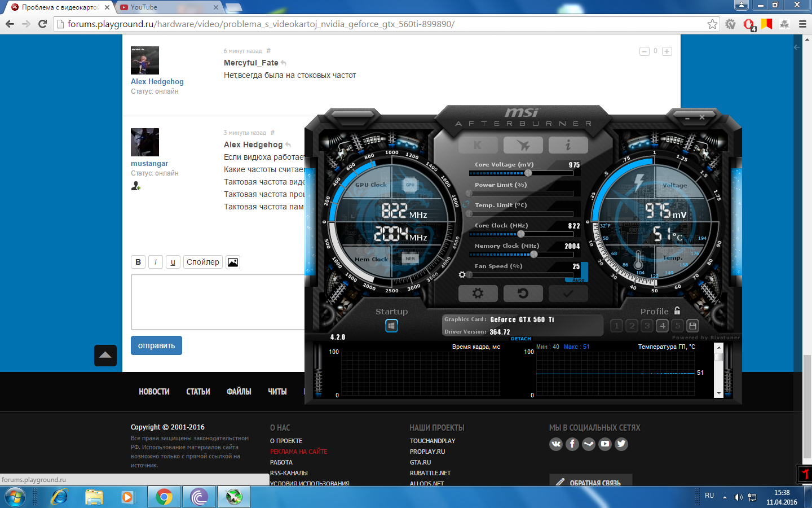Open the RU language switcher in the tray

[710, 496]
